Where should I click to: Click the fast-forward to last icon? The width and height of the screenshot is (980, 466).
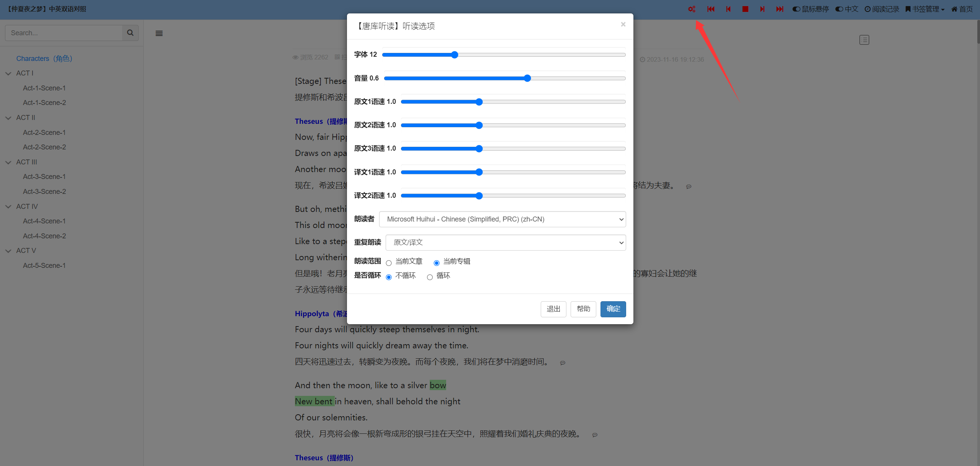coord(780,9)
